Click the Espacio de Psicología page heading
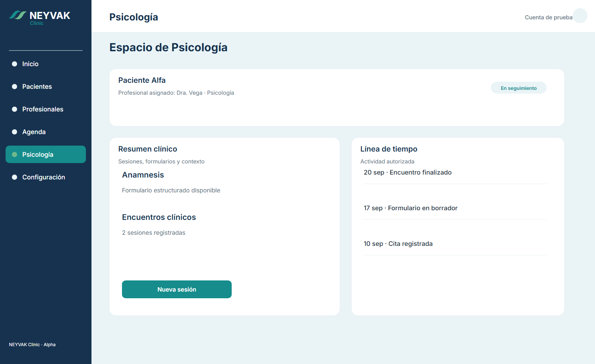The width and height of the screenshot is (595, 364). click(x=168, y=48)
